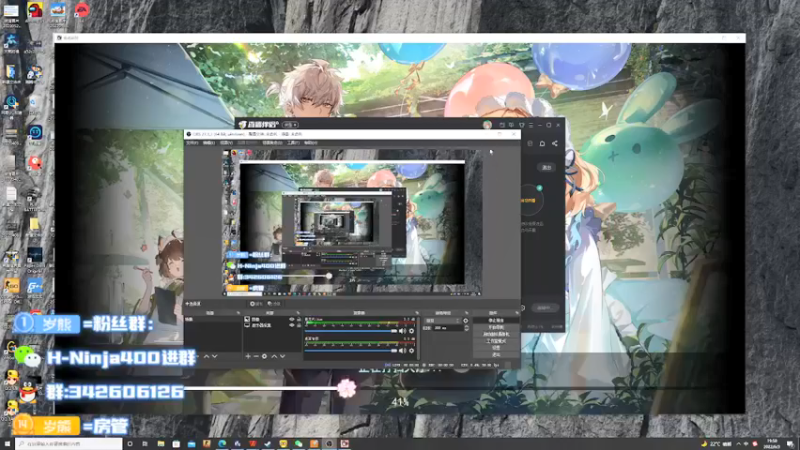This screenshot has width=800, height=450.
Task: Click the Virtual Camera button in Controls
Action: [496, 334]
